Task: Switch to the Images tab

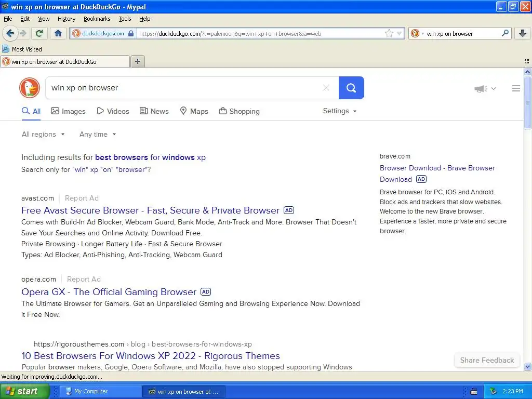Action: [x=68, y=111]
